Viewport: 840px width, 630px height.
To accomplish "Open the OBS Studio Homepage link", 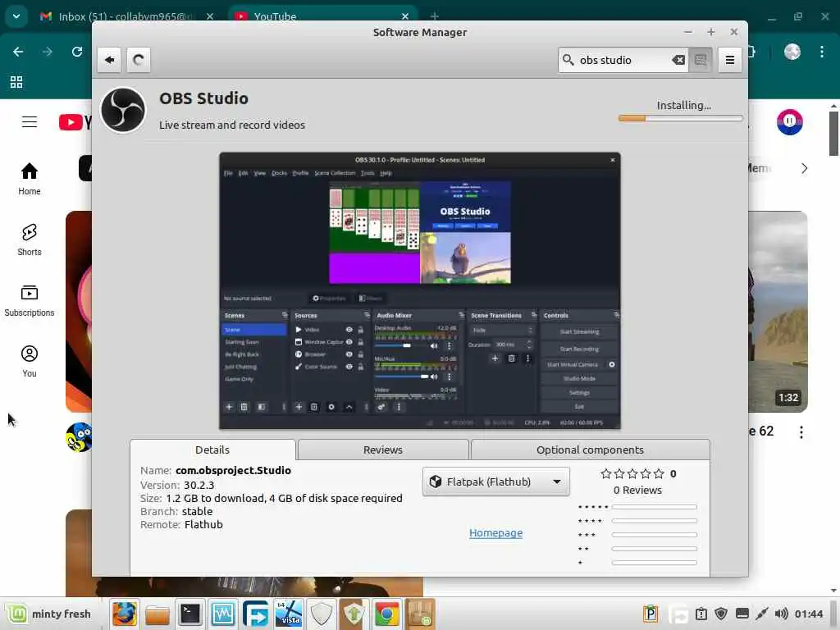I will coord(496,533).
